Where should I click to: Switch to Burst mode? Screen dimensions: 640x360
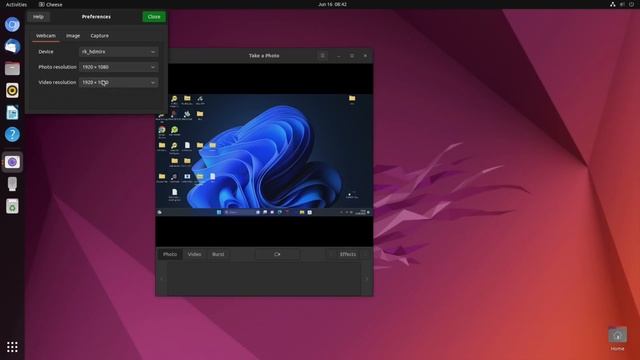click(x=218, y=254)
